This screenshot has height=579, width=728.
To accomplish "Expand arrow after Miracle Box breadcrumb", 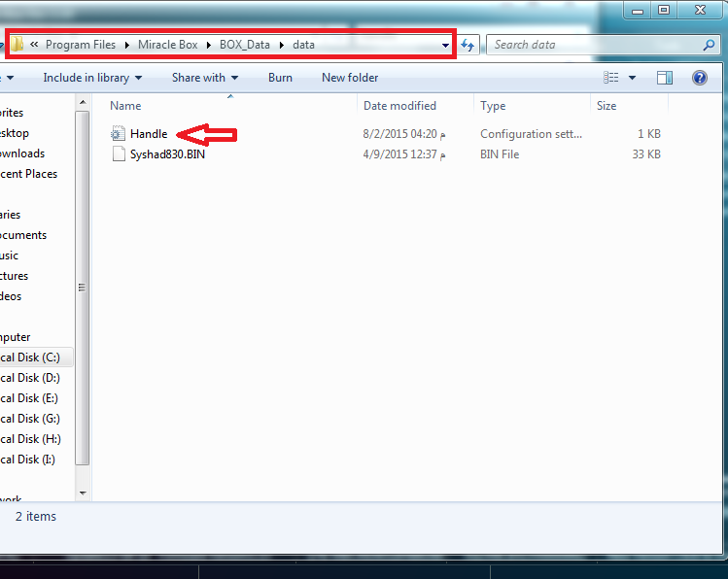I will 208,45.
